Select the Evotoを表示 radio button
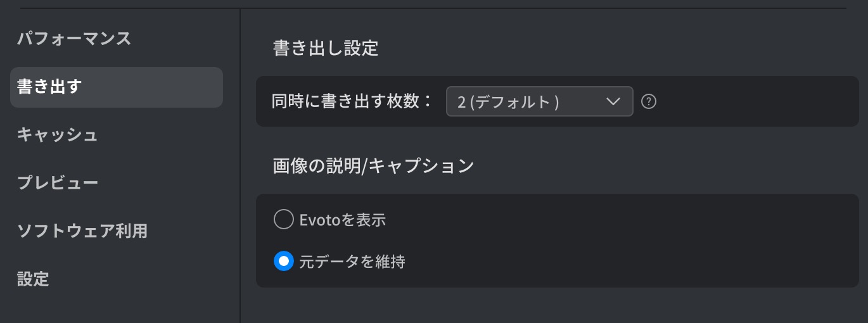The width and height of the screenshot is (868, 323). click(284, 220)
